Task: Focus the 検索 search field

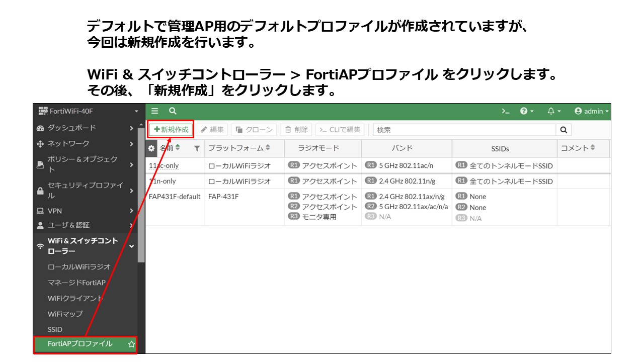Action: click(x=464, y=130)
